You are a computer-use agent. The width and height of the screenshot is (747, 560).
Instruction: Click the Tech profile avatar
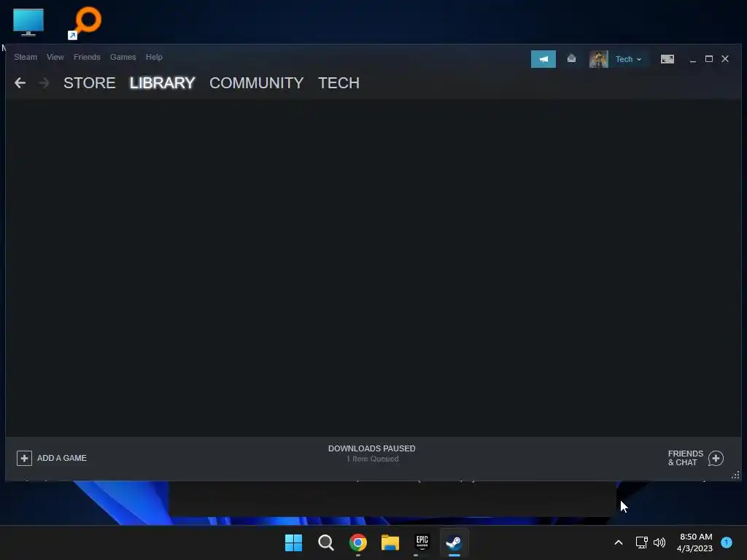tap(598, 59)
